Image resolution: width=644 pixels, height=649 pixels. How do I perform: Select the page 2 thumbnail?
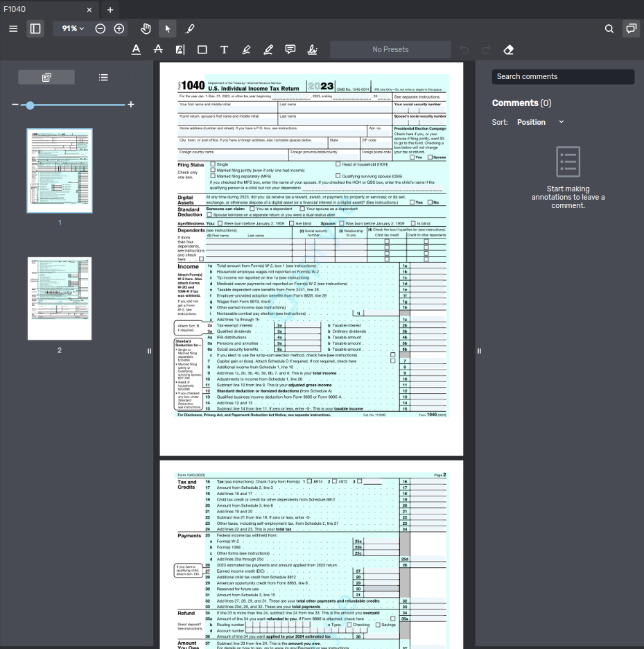(59, 298)
